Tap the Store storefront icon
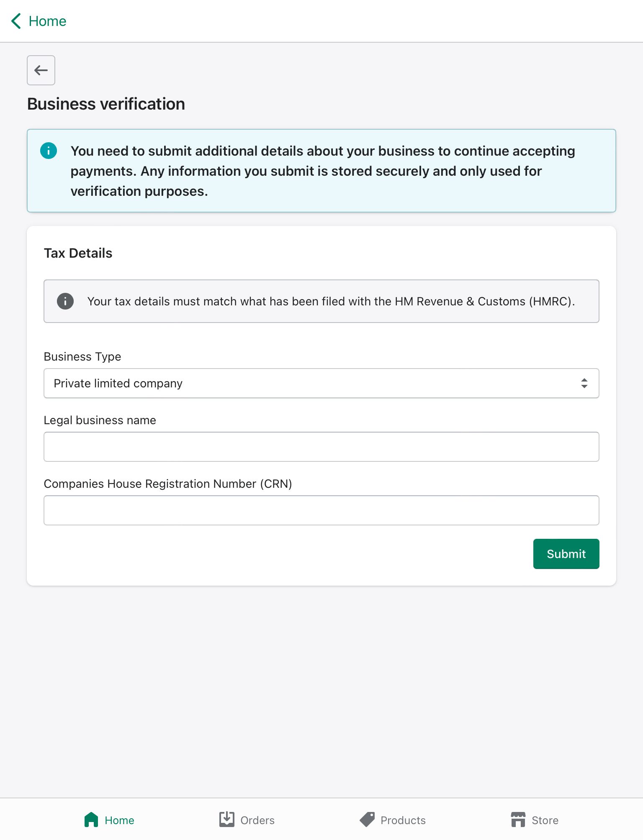 click(x=518, y=820)
